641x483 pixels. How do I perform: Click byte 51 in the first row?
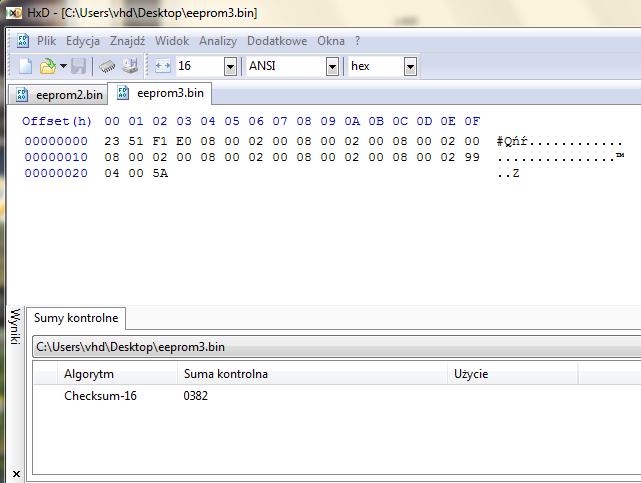(136, 141)
